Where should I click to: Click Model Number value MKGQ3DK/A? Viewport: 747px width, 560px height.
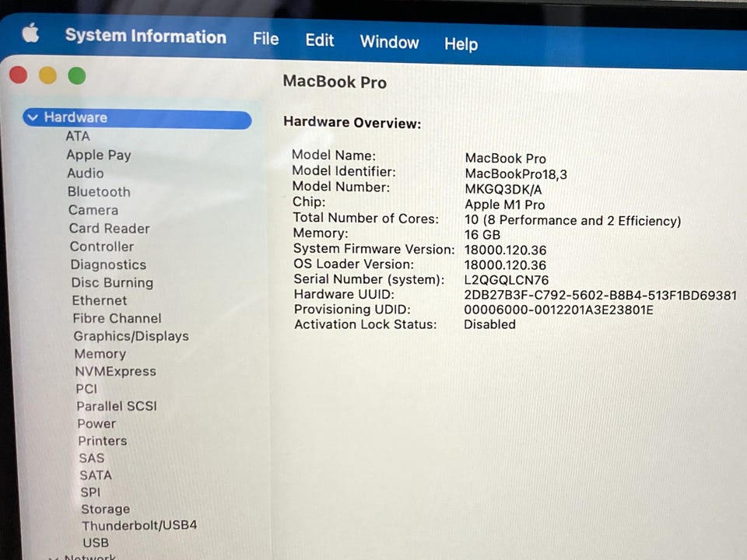click(503, 190)
